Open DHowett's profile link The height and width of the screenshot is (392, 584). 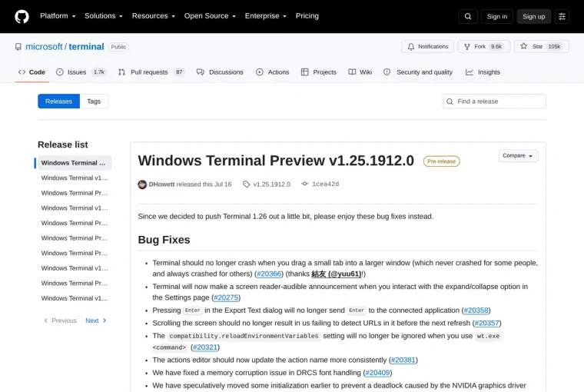[x=161, y=184]
